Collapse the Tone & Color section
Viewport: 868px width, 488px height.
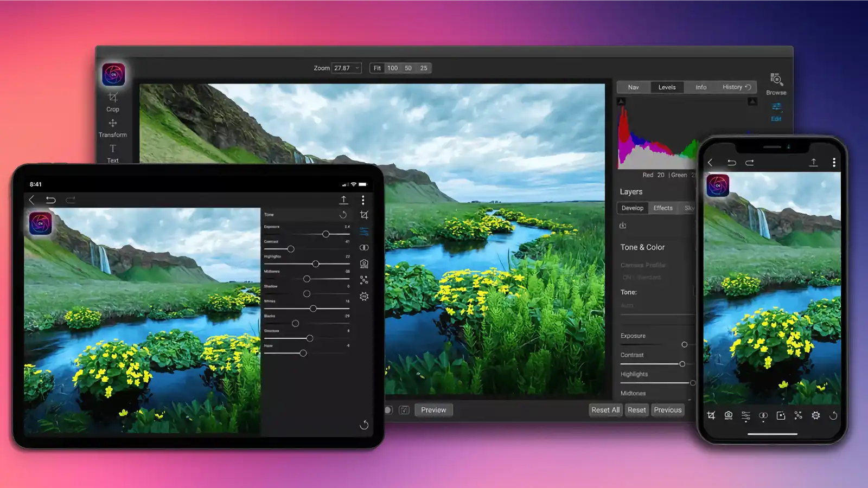coord(643,247)
